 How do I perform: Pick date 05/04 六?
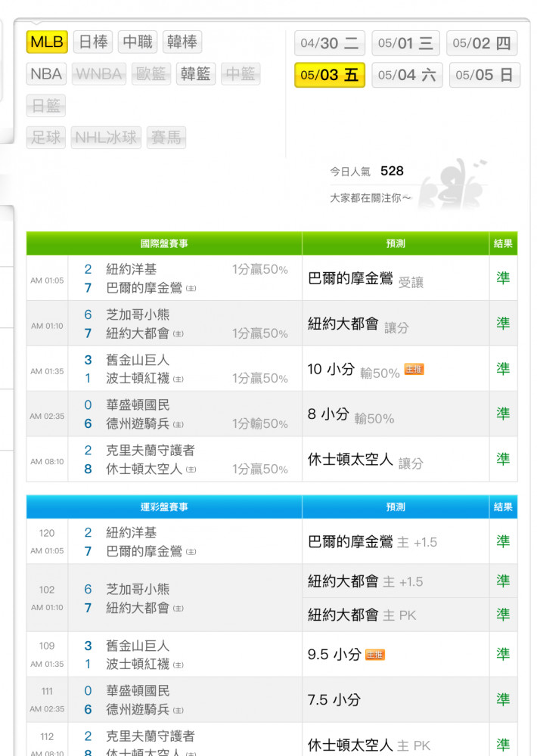407,75
